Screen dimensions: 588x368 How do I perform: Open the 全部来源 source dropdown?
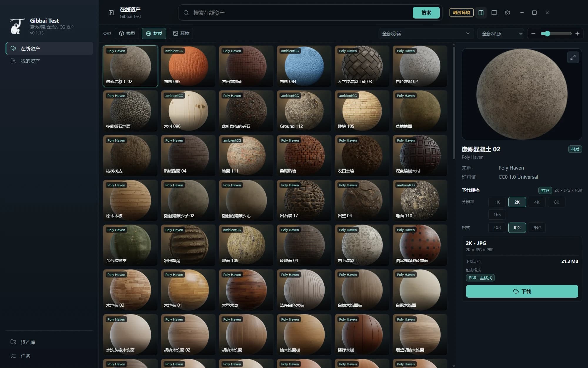[501, 34]
